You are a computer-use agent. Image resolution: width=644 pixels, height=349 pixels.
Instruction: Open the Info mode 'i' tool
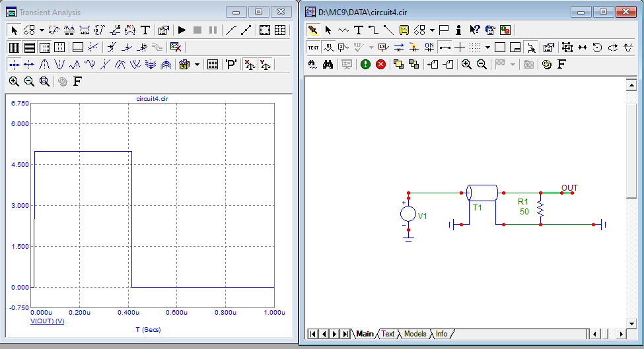tap(458, 30)
